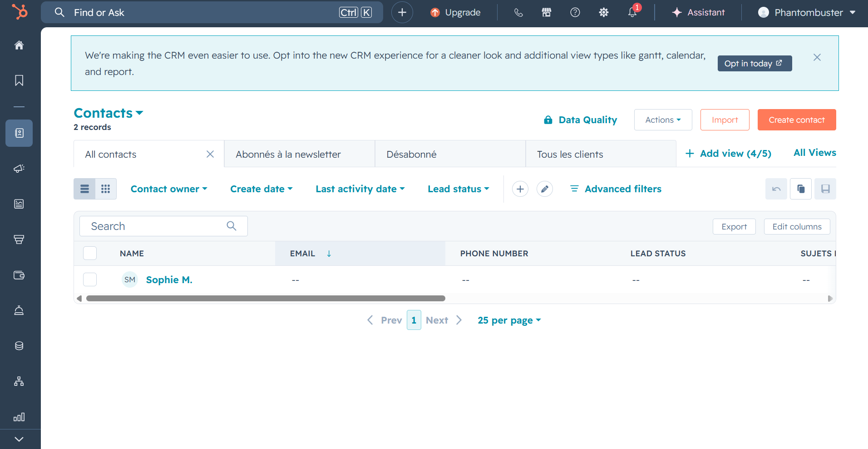Viewport: 868px width, 449px height.
Task: Click the undo view changes icon
Action: 776,189
